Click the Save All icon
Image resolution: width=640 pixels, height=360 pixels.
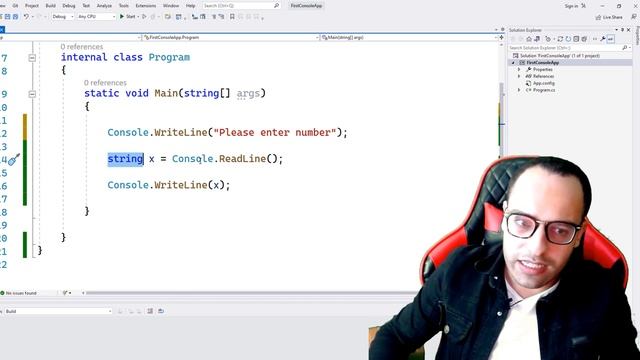(x=16, y=17)
